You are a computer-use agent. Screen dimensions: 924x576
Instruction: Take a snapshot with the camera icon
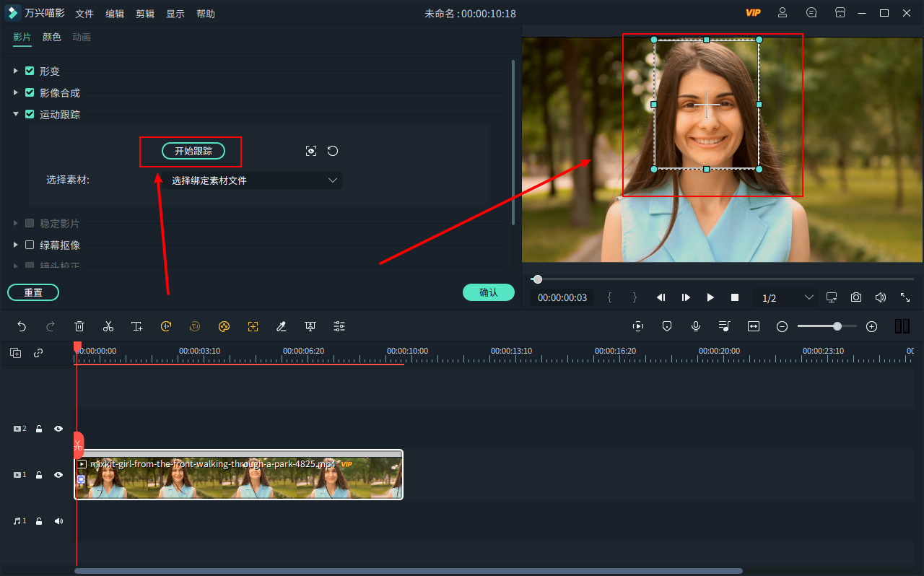click(855, 297)
